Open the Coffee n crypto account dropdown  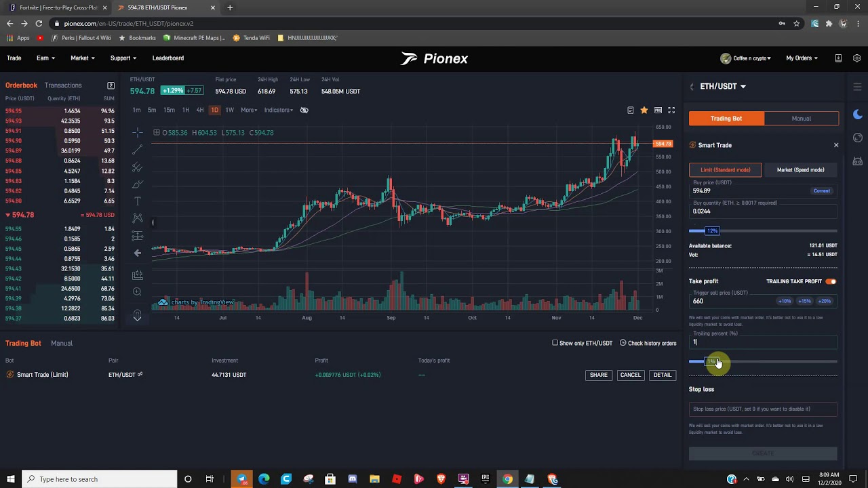pos(746,58)
